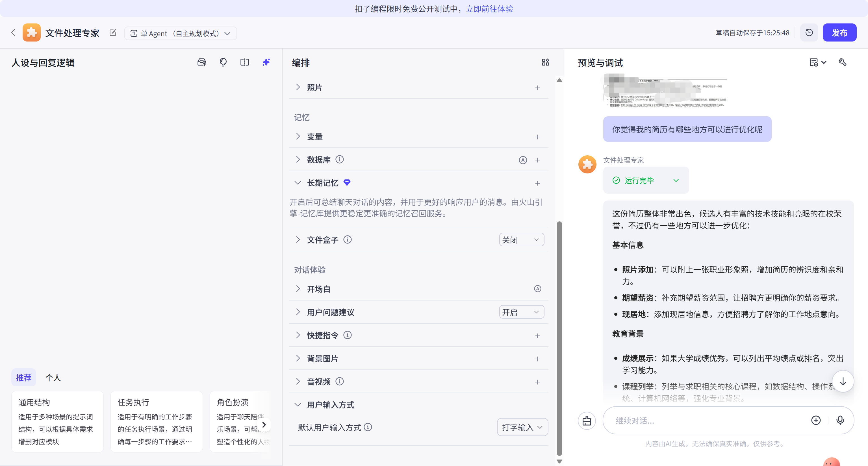Viewport: 868px width, 466px height.
Task: Click the debug wrench icon in preview
Action: pyautogui.click(x=842, y=62)
